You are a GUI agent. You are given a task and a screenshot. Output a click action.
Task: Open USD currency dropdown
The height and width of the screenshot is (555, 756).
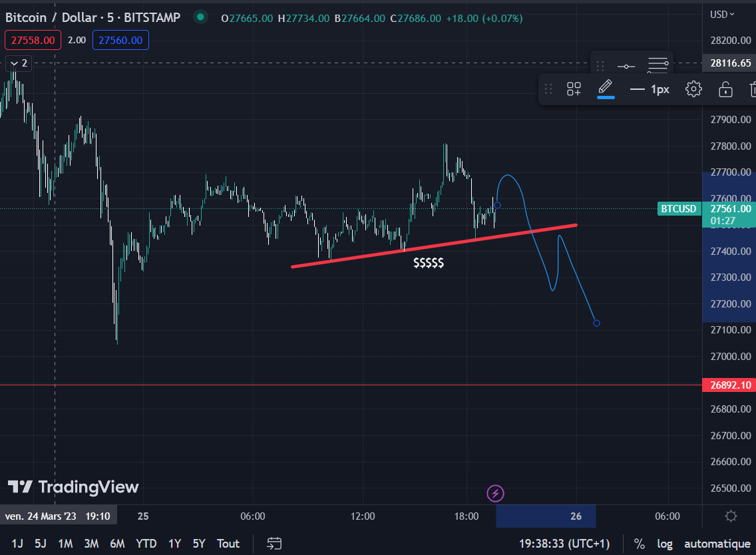coord(722,15)
